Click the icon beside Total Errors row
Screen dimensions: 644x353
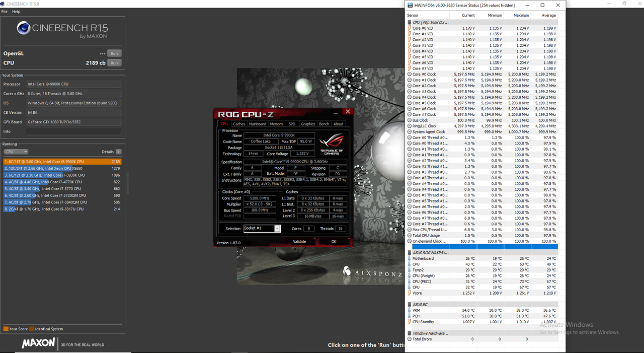tap(410, 339)
